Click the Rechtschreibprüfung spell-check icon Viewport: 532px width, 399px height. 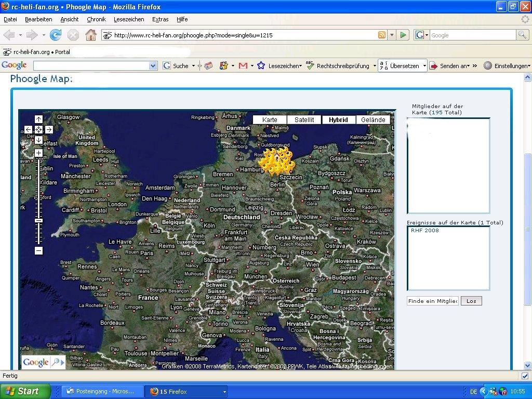310,65
